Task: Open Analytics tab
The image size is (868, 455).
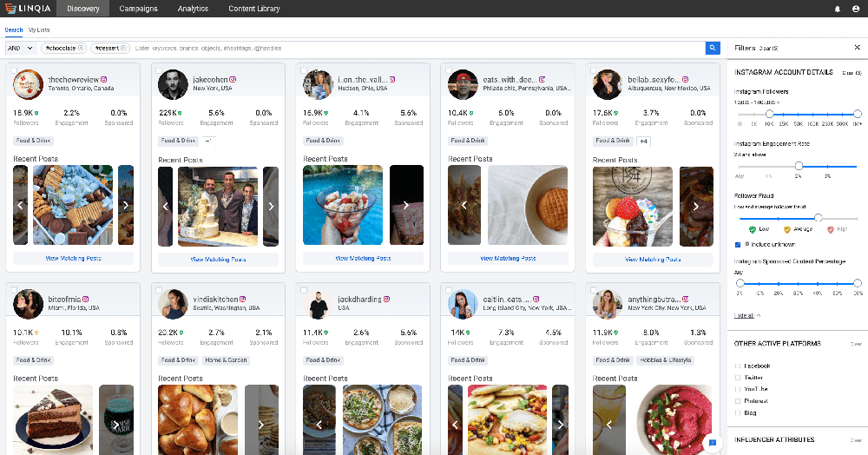Action: [193, 9]
